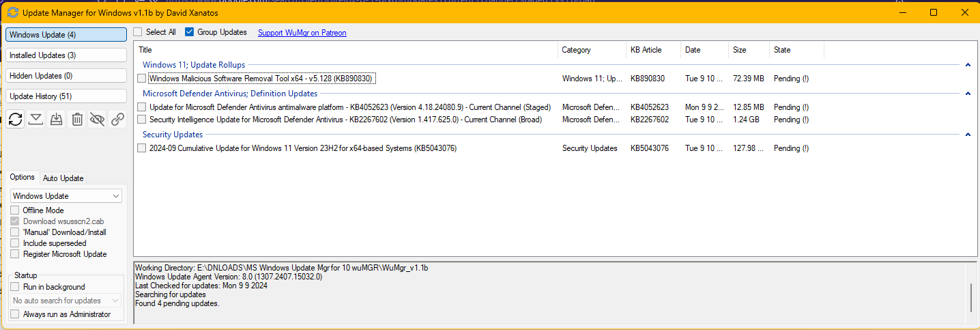Click the trash uninstall updates icon
The height and width of the screenshot is (330, 980).
click(77, 120)
